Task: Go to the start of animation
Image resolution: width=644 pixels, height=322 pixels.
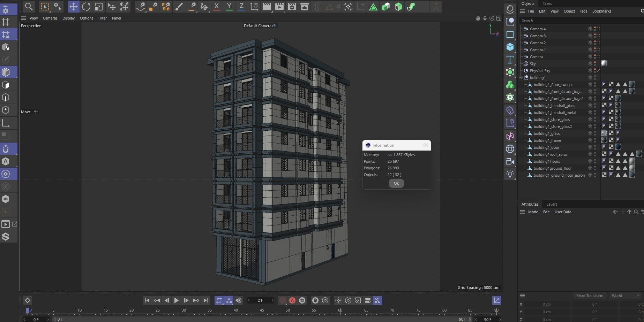Action: [x=147, y=300]
